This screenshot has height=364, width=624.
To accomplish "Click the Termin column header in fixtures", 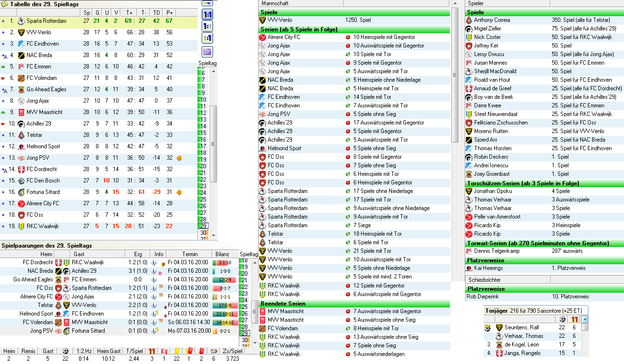I will pyautogui.click(x=189, y=254).
